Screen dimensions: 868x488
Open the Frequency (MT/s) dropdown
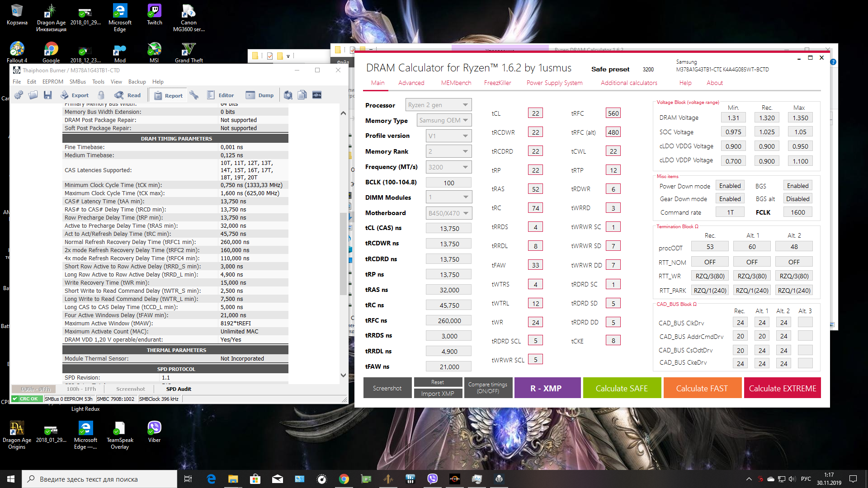pyautogui.click(x=448, y=167)
